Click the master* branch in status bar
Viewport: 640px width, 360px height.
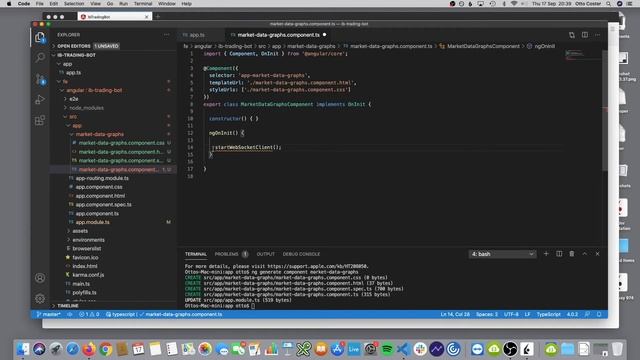(48, 314)
